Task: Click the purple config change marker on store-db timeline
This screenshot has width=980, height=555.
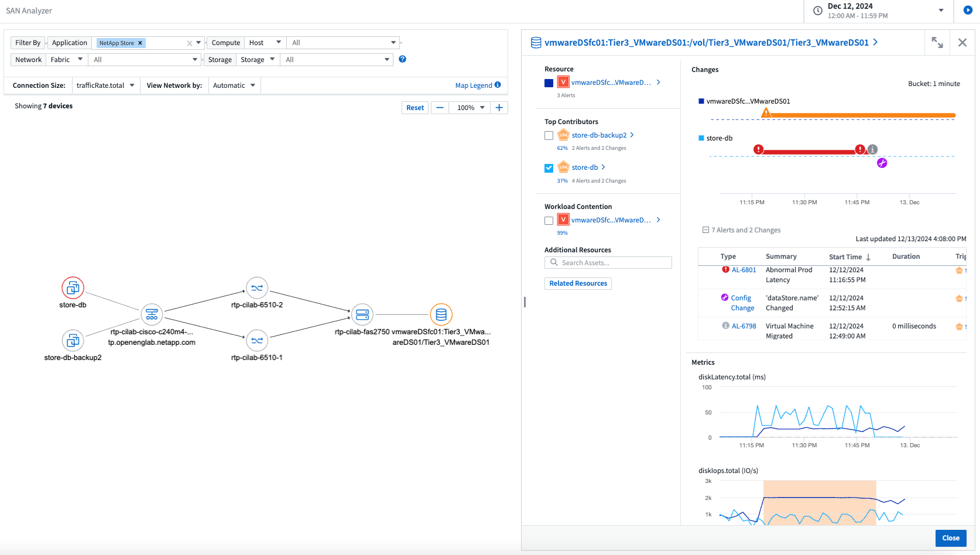Action: coord(881,163)
